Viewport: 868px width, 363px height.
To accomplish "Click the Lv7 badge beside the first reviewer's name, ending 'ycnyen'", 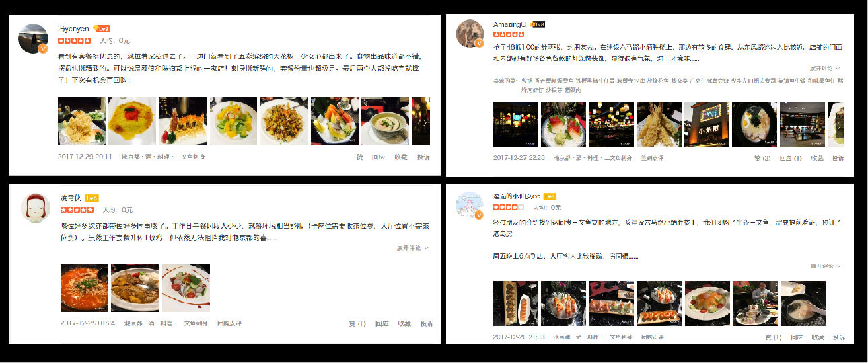I will tap(102, 29).
